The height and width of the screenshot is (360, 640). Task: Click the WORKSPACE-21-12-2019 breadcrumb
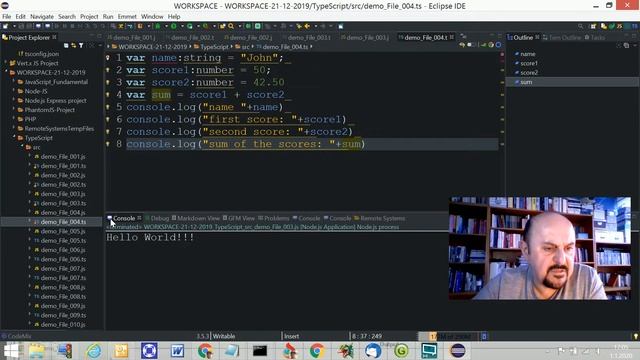pos(153,47)
